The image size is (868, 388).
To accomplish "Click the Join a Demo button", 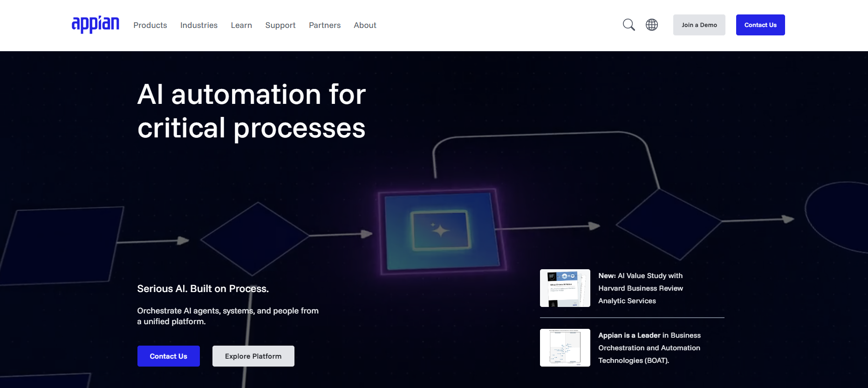I will pyautogui.click(x=699, y=25).
